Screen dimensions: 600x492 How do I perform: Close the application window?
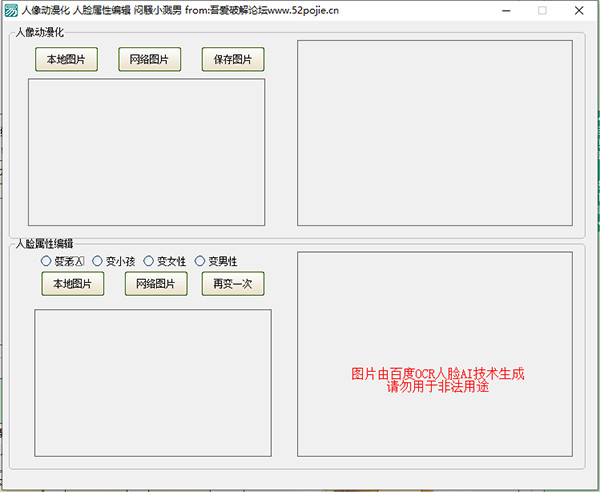[579, 10]
